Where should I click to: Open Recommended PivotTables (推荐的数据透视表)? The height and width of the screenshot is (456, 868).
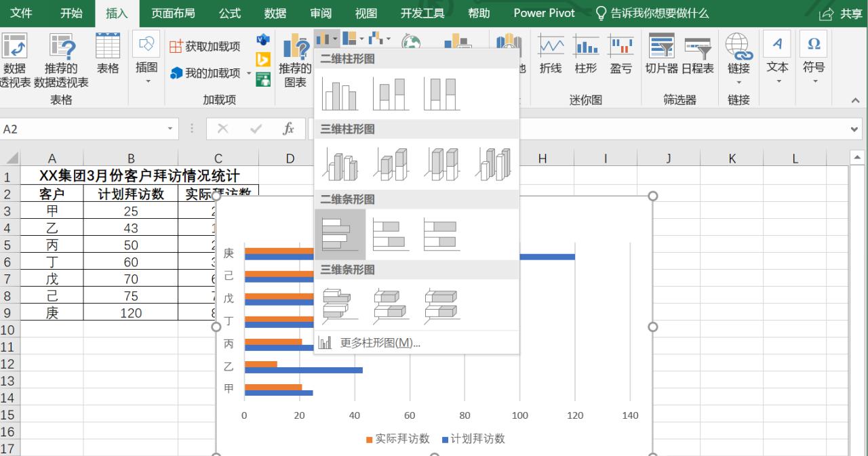[x=61, y=60]
